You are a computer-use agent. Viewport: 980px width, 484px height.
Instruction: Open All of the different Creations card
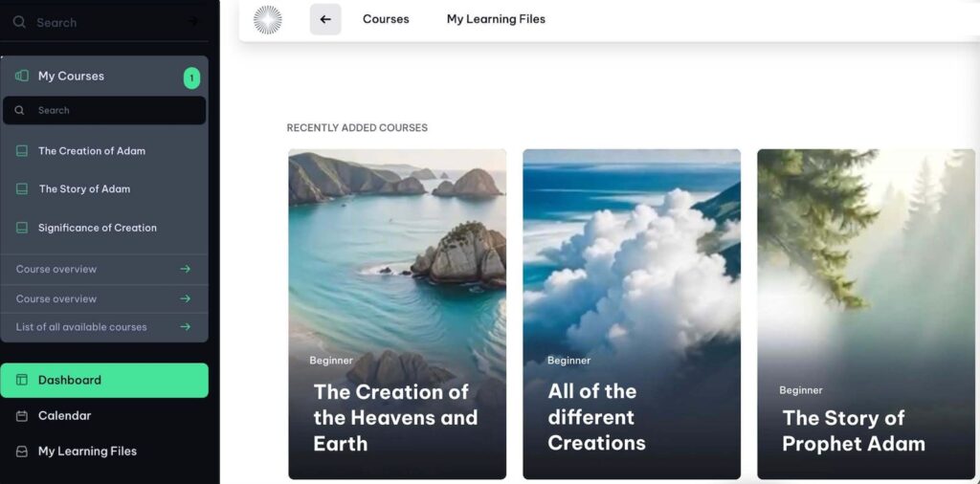(632, 314)
